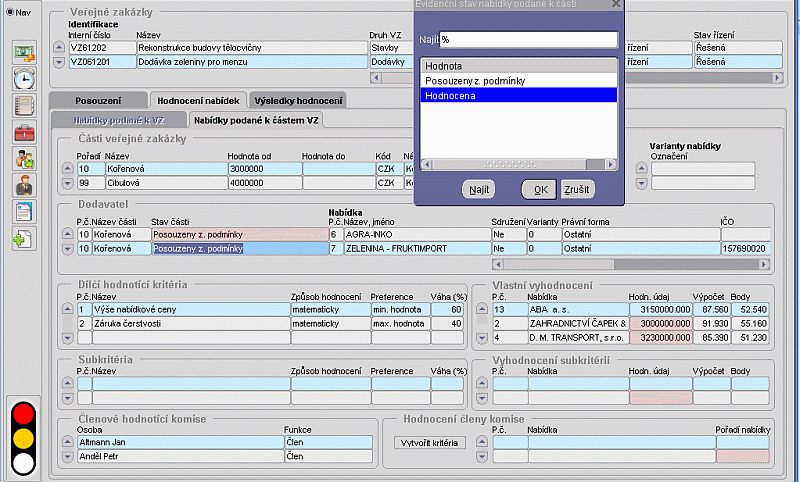Click the 'Anděl Petr' committee member field

[181, 456]
